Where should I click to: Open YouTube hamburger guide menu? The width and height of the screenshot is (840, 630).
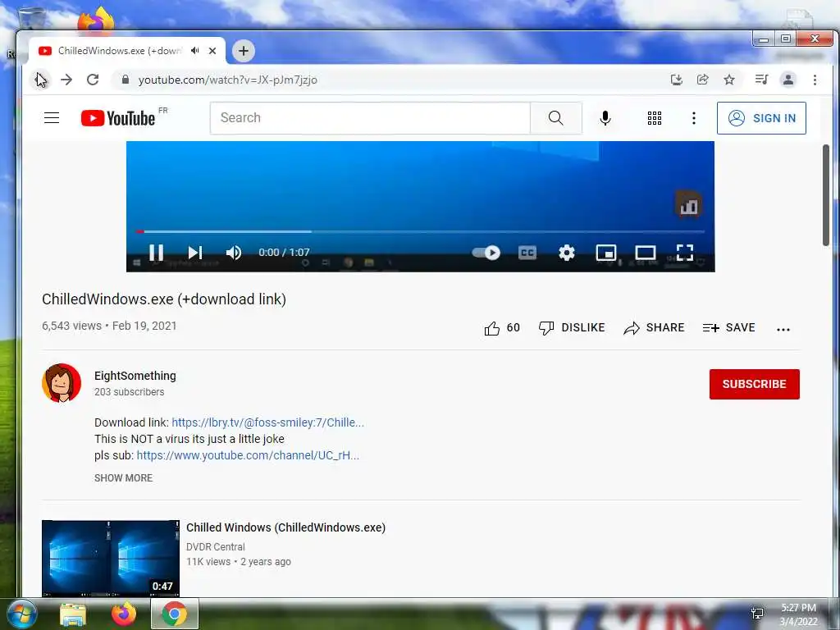pos(52,118)
